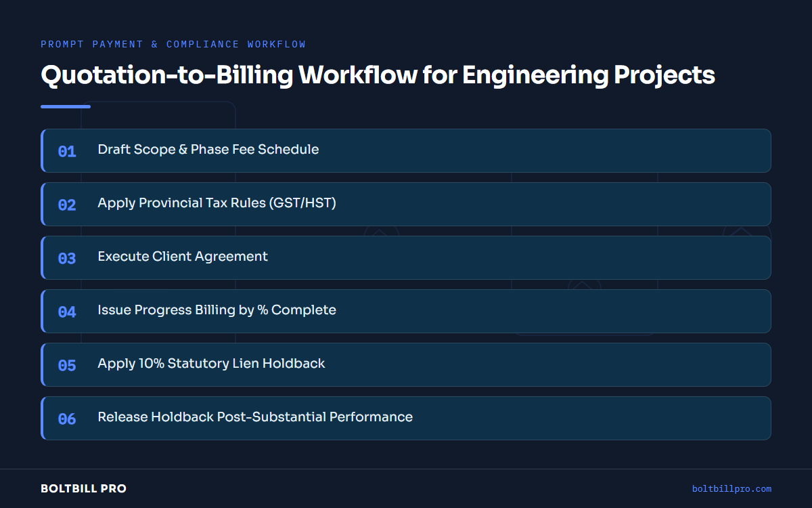Click the Quotation-to-Billing Workflow title
812x508 pixels.
(378, 75)
